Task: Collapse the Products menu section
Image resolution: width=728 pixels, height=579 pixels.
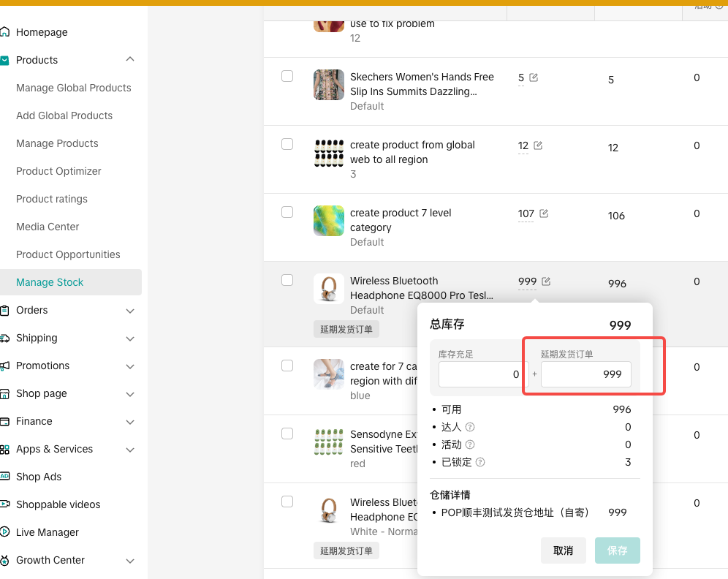Action: tap(130, 60)
